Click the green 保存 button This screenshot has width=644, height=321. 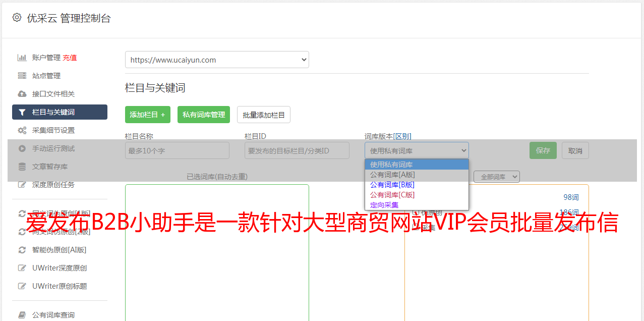click(x=543, y=150)
